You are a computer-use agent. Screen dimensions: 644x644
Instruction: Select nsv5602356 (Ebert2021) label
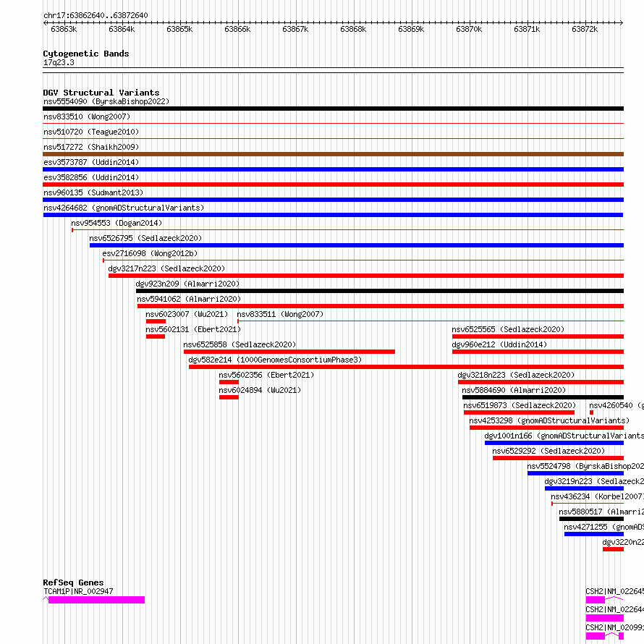tap(266, 375)
